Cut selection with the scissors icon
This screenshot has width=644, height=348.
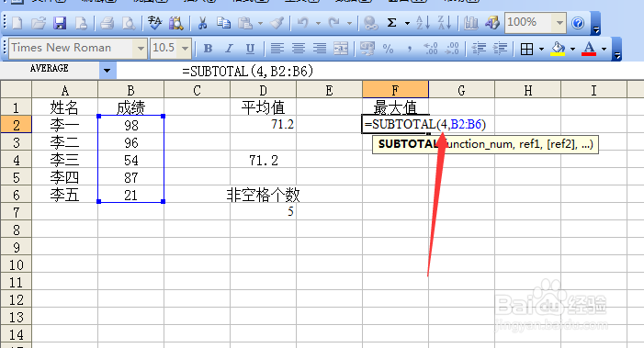click(x=202, y=23)
